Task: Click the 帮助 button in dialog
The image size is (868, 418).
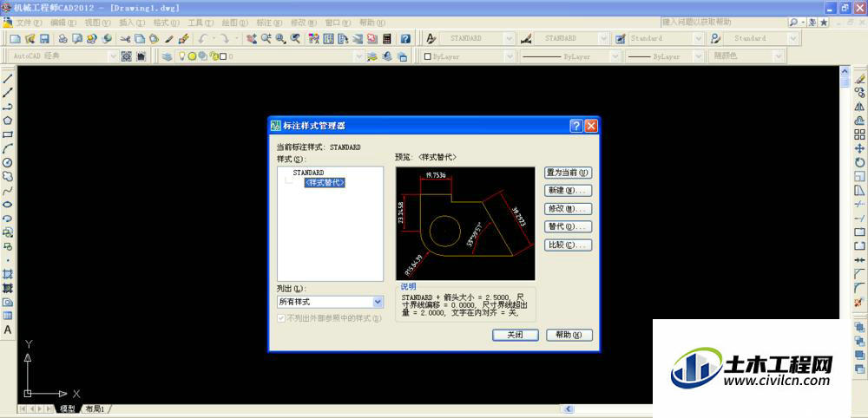Action: [x=569, y=335]
